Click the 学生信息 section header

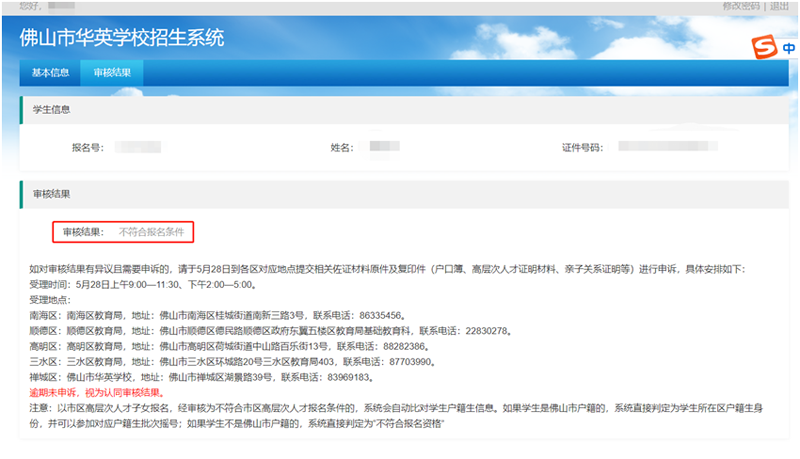[x=52, y=109]
